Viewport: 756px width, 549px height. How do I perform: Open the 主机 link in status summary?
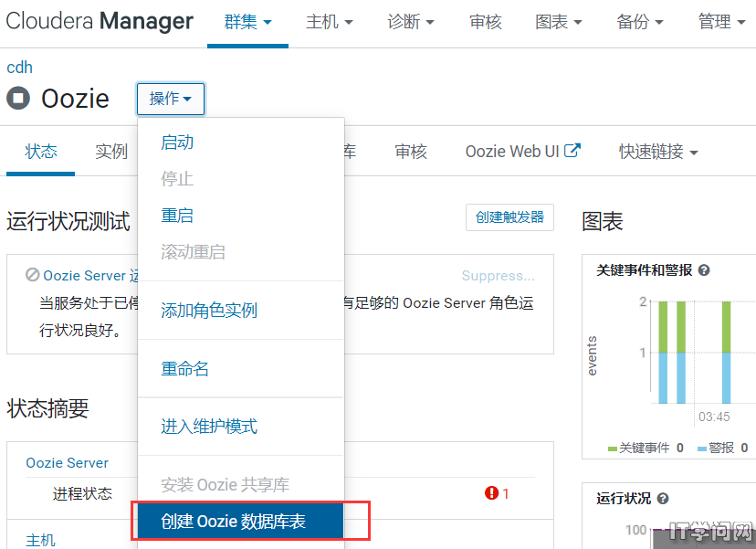click(x=40, y=540)
